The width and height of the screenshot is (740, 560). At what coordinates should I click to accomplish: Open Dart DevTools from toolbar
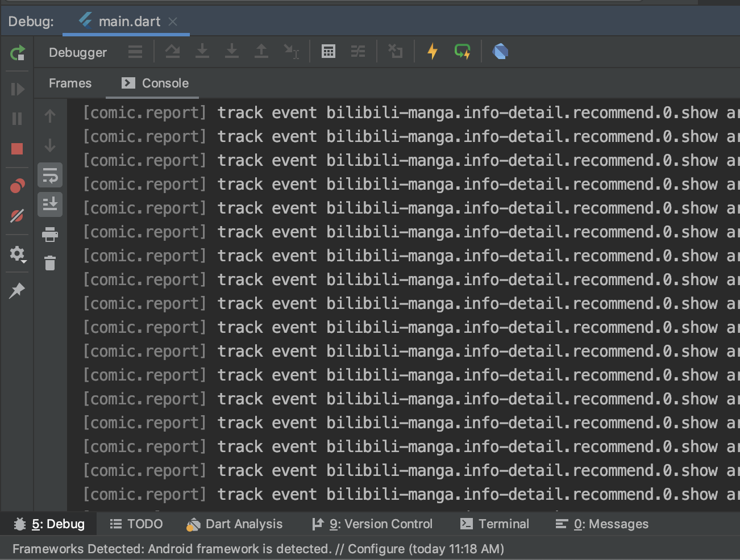(500, 52)
